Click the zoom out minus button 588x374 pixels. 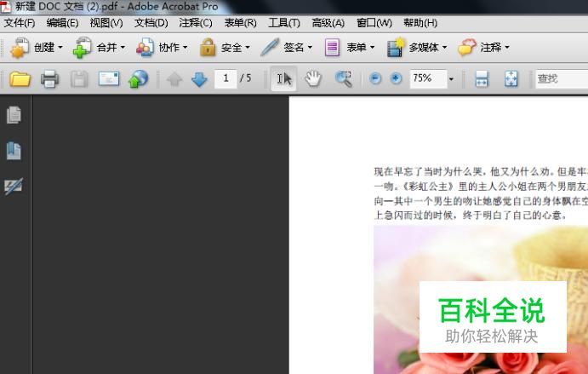375,79
